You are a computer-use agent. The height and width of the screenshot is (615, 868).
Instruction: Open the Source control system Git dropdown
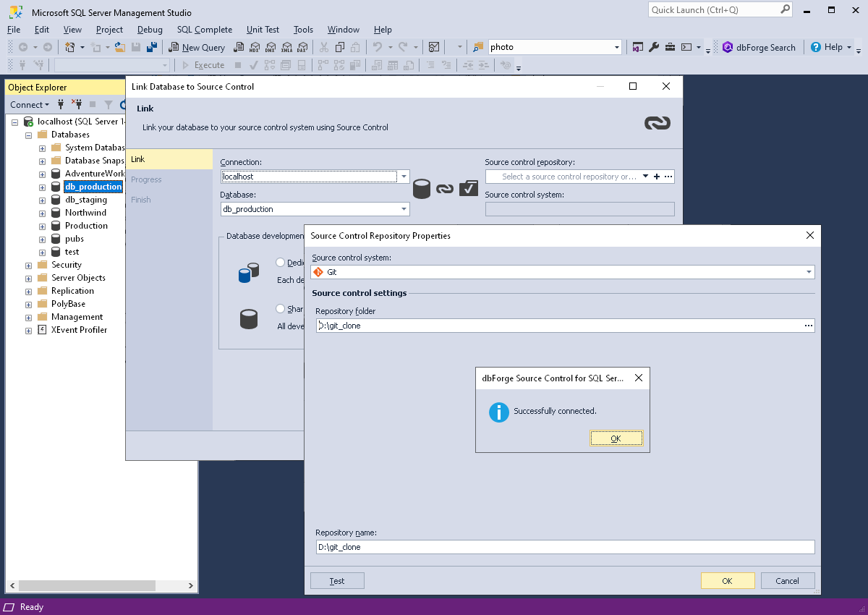pos(809,272)
